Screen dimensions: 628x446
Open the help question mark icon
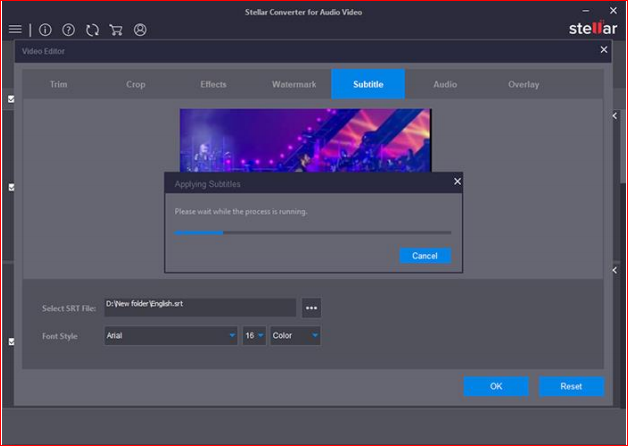[68, 30]
